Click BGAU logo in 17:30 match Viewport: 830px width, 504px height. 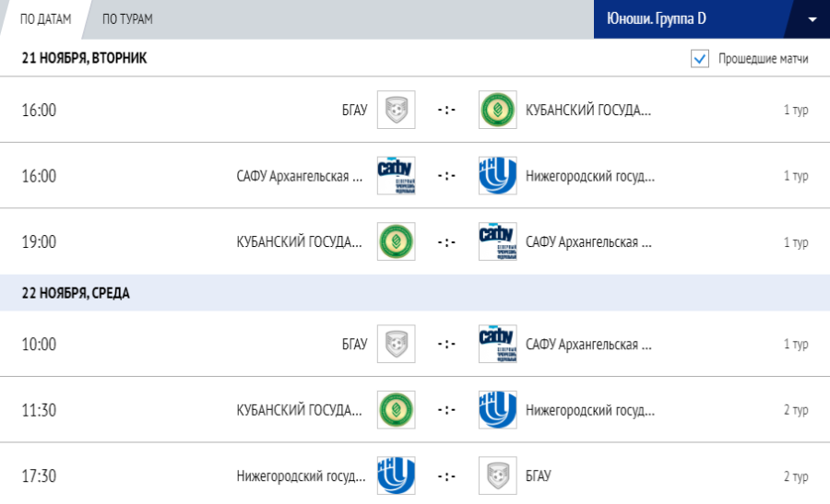tap(498, 475)
